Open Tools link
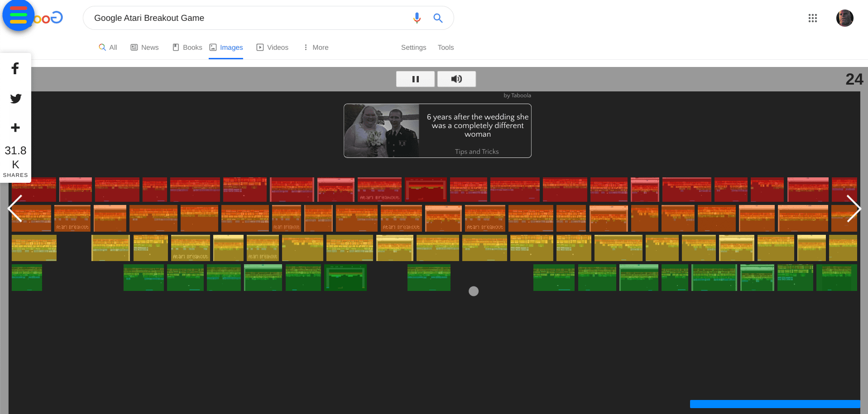This screenshot has width=868, height=414. 446,48
